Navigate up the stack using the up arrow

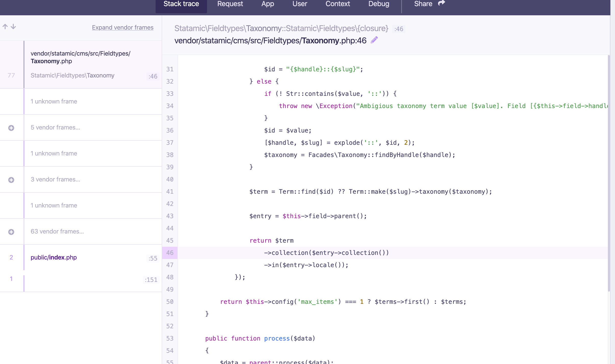pyautogui.click(x=5, y=27)
